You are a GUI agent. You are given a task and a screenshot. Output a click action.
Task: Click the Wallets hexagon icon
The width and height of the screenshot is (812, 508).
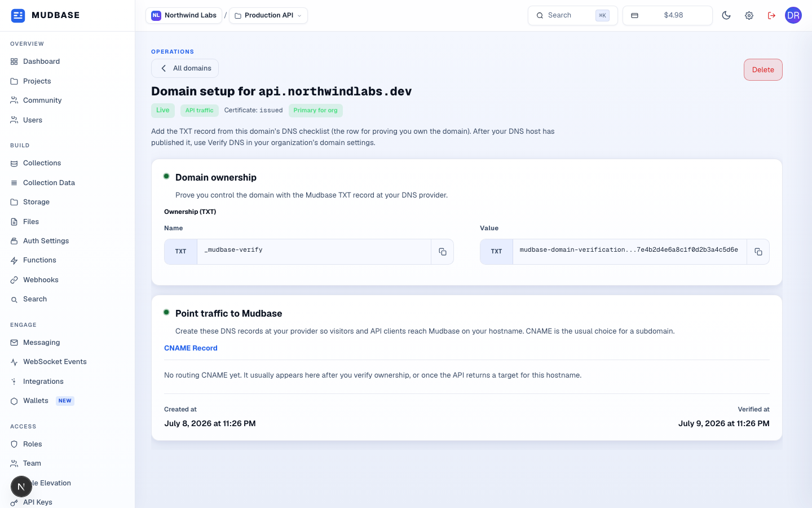click(x=14, y=401)
